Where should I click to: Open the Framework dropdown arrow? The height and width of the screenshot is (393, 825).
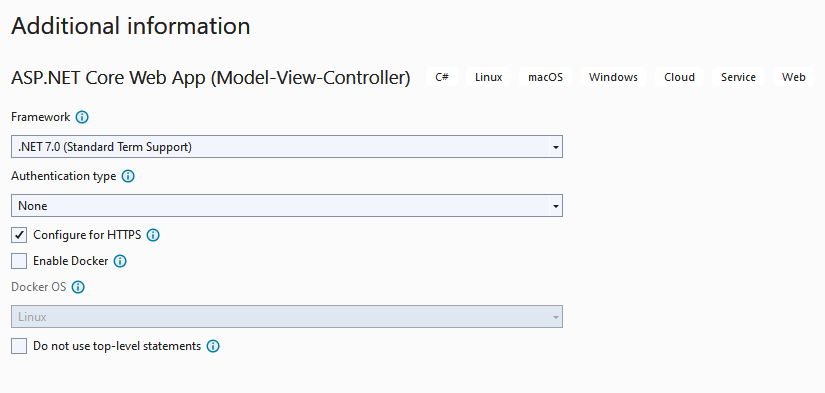tap(555, 147)
